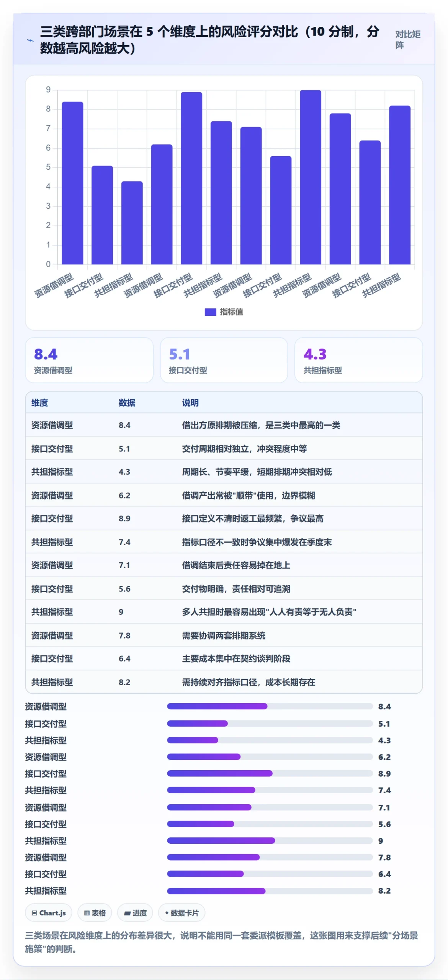
Task: Click the progress bar showing 8.2
Action: 270,891
